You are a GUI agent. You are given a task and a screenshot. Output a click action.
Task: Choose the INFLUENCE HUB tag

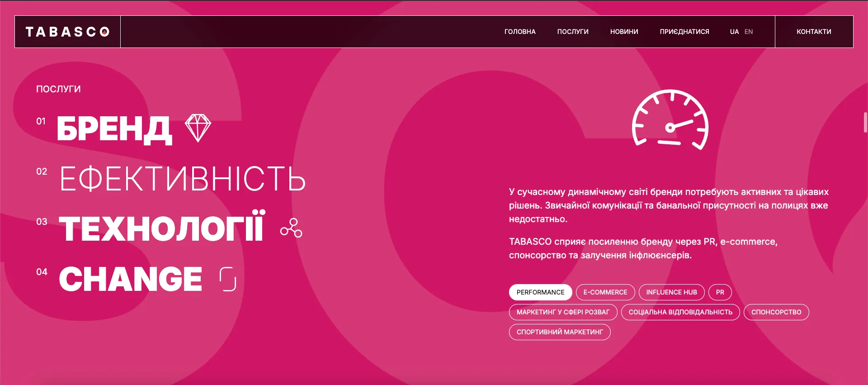(x=672, y=292)
